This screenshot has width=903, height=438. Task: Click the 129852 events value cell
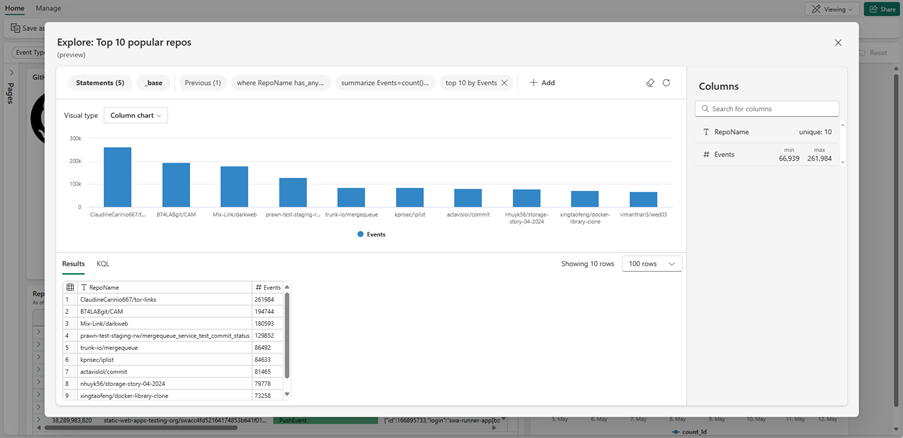[268, 336]
